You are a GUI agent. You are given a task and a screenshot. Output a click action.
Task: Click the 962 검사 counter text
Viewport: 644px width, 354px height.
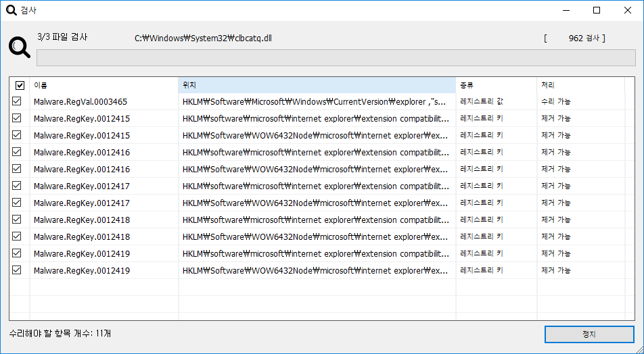[x=583, y=38]
